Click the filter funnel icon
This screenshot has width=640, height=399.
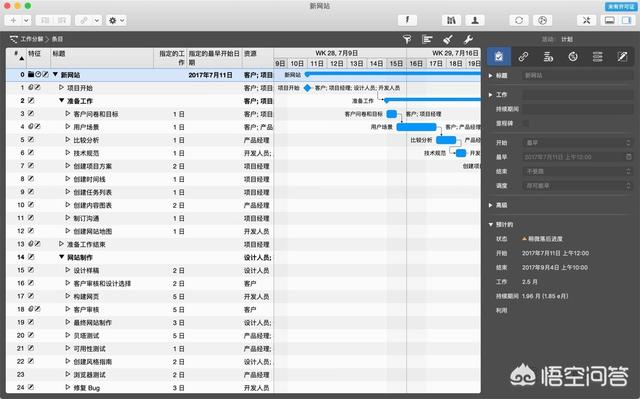pyautogui.click(x=407, y=39)
